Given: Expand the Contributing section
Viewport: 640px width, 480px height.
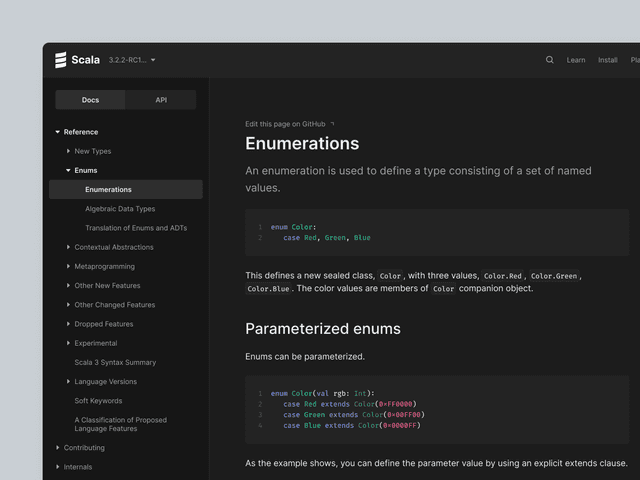Looking at the screenshot, I should click(58, 448).
